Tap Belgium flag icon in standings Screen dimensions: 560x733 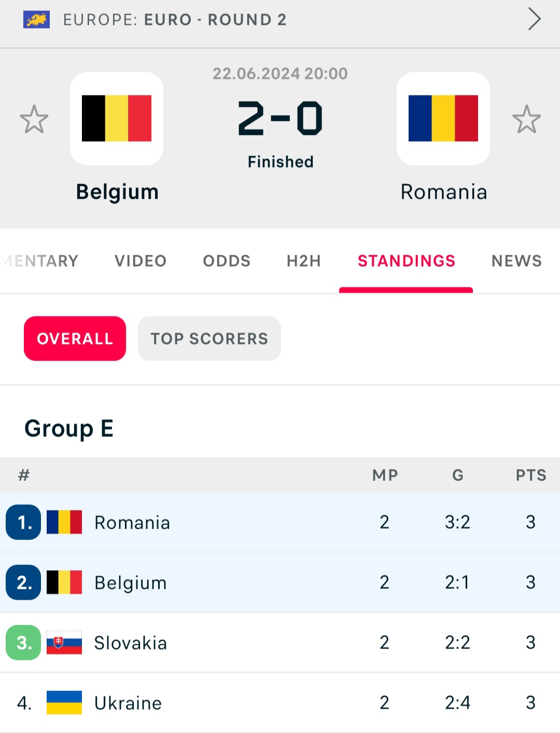[64, 583]
